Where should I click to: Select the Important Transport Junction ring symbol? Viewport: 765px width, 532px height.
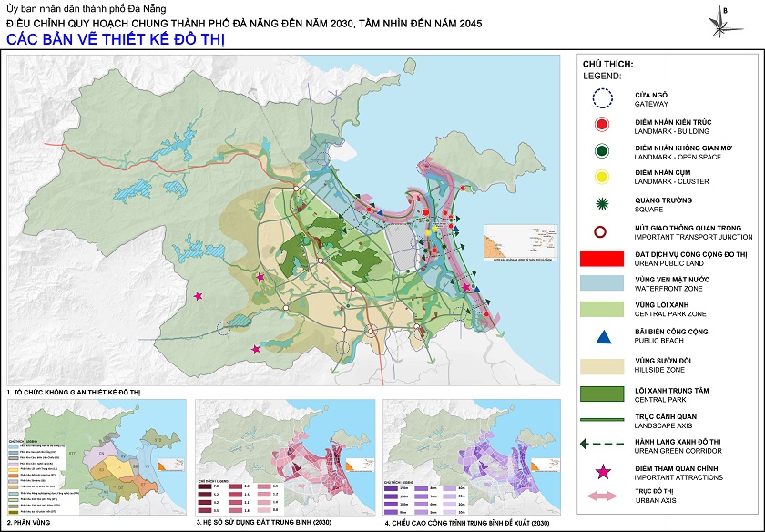tap(601, 230)
